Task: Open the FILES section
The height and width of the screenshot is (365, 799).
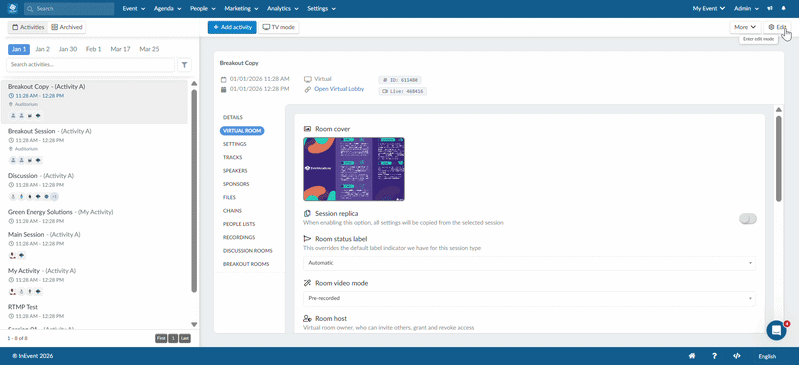Action: pyautogui.click(x=229, y=197)
